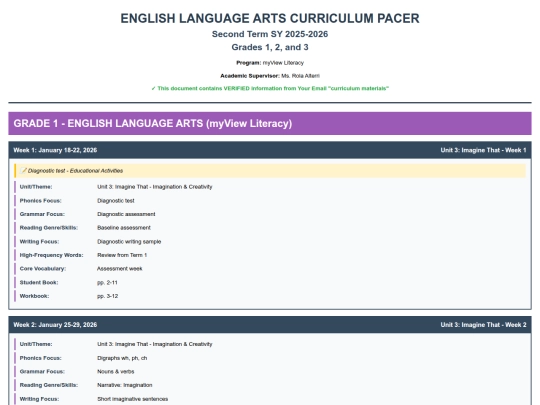
Task: Click Week 1 "Reading Genre/Skills:" label
Action: pos(49,228)
